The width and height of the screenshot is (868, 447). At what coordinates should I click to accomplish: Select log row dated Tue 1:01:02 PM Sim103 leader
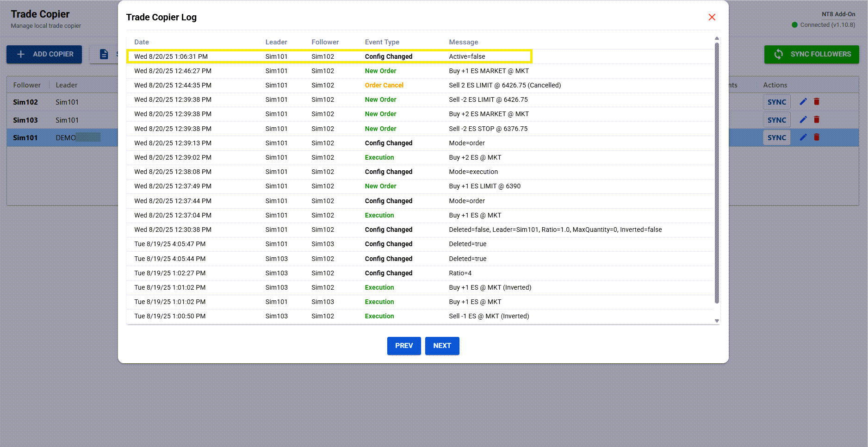420,287
